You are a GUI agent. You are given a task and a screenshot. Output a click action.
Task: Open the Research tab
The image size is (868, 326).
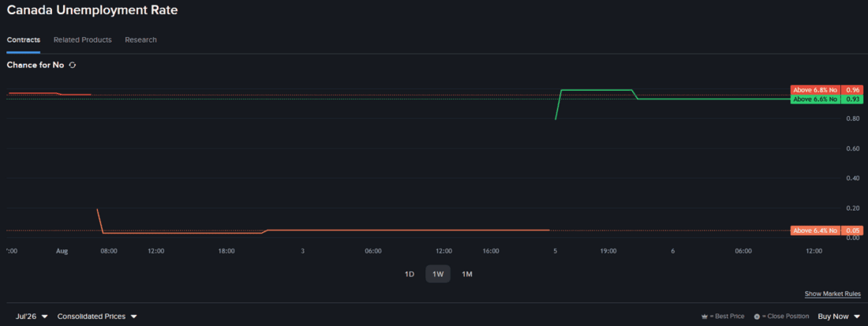click(140, 39)
